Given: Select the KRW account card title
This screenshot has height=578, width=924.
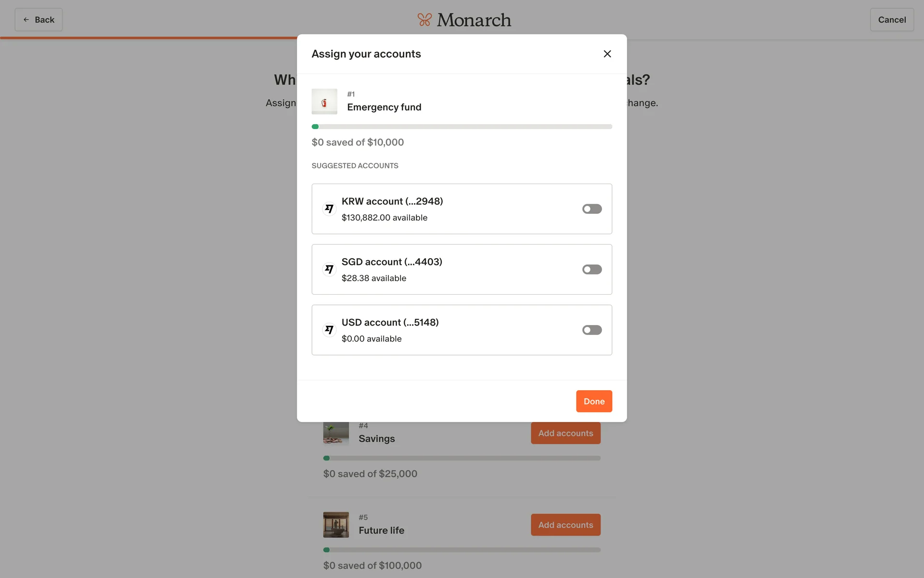Looking at the screenshot, I should tap(392, 201).
